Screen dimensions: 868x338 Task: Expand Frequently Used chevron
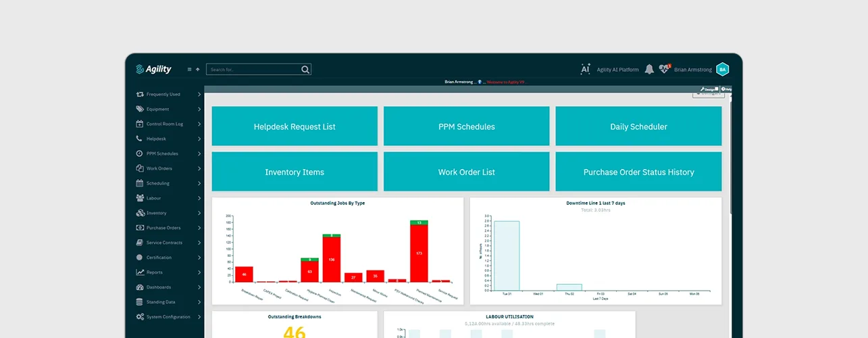click(199, 95)
